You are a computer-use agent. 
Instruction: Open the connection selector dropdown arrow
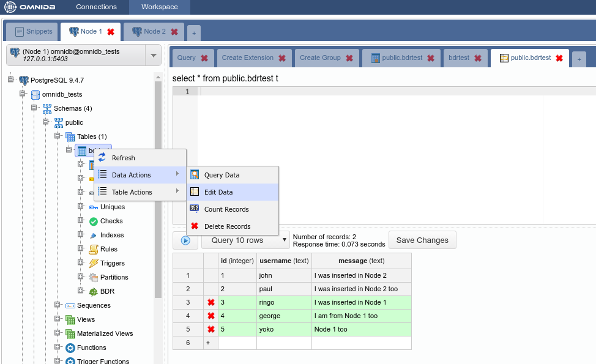pos(152,55)
